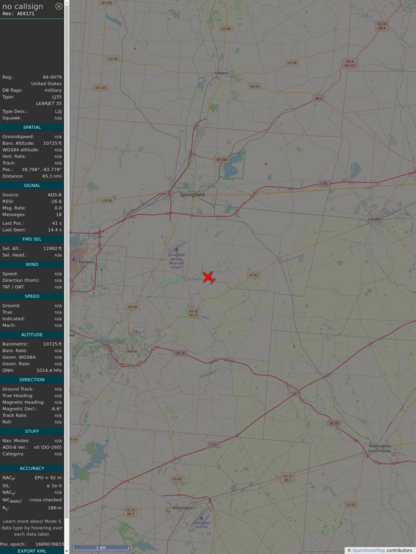Click the map distance scale bar
The height and width of the screenshot is (554, 416).
pyautogui.click(x=101, y=548)
